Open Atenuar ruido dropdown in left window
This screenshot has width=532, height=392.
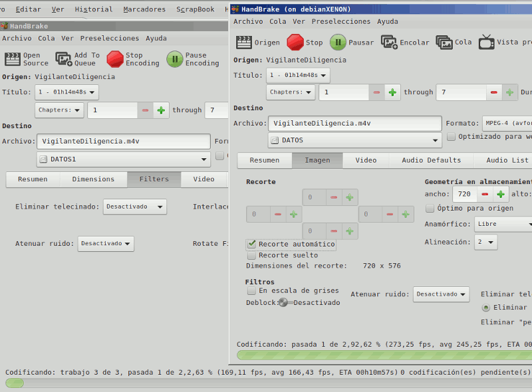pyautogui.click(x=106, y=244)
